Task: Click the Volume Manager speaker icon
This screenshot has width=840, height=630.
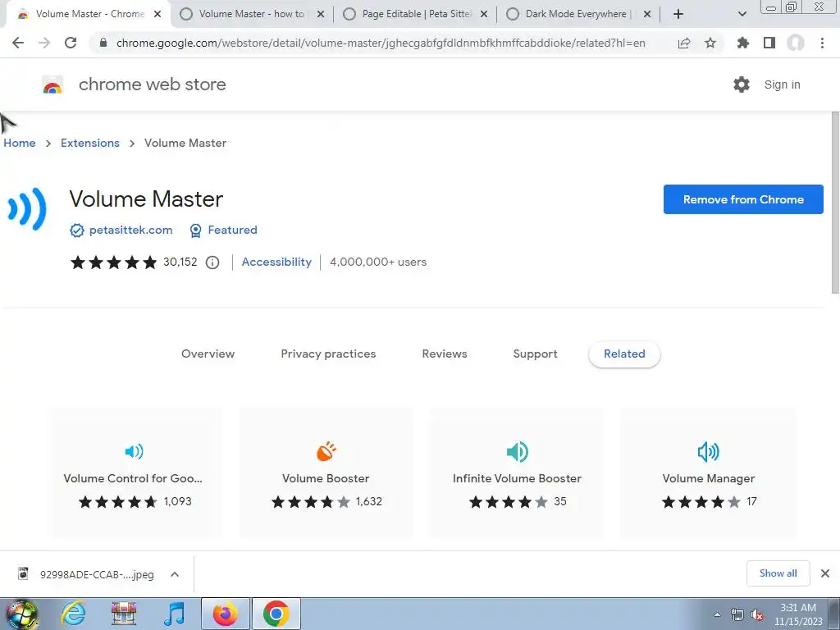Action: click(709, 452)
